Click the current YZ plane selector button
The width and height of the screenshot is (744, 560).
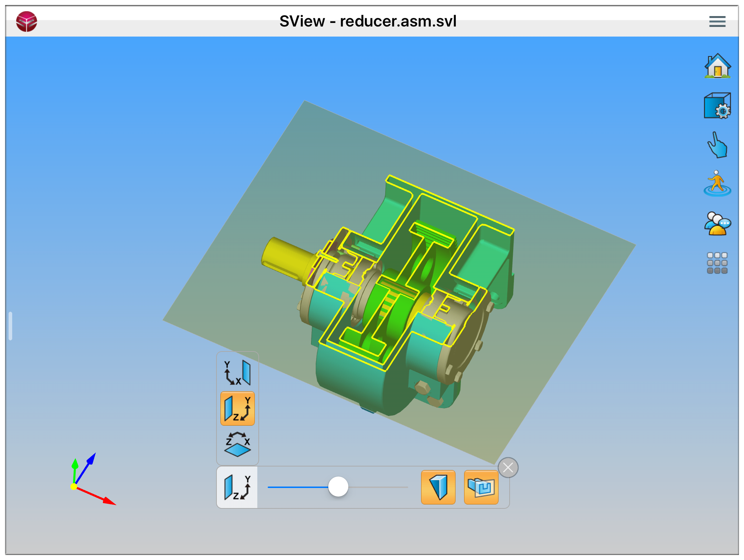(237, 487)
